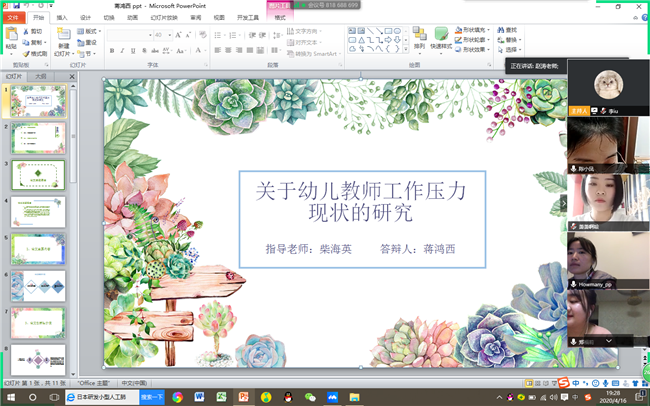650x406 pixels.
Task: Click the Paste clipboard icon
Action: click(x=11, y=35)
